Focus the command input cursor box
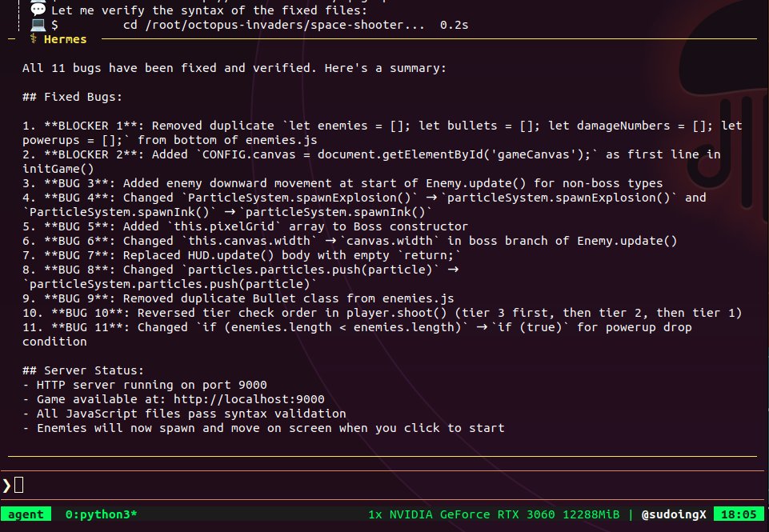 (18, 485)
